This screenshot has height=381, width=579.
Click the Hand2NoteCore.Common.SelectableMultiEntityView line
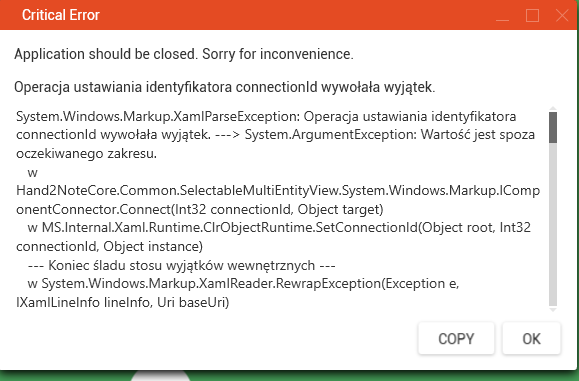coord(278,190)
